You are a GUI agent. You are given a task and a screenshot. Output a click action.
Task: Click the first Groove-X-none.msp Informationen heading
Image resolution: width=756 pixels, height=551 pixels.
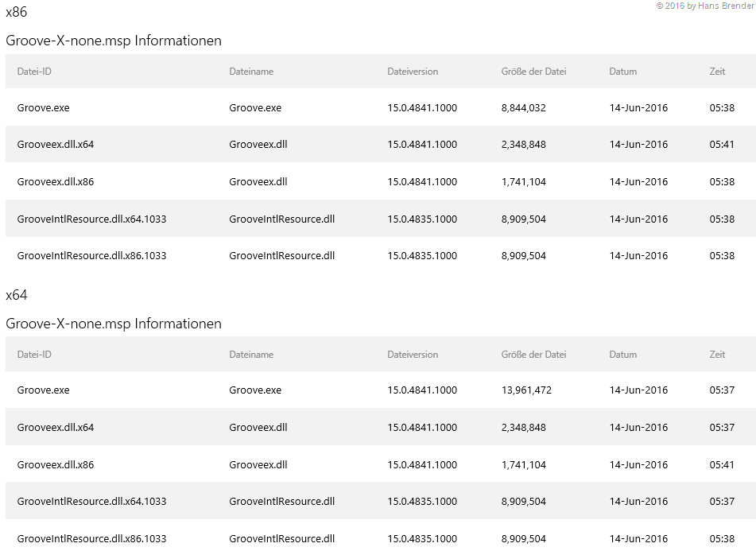click(x=114, y=41)
